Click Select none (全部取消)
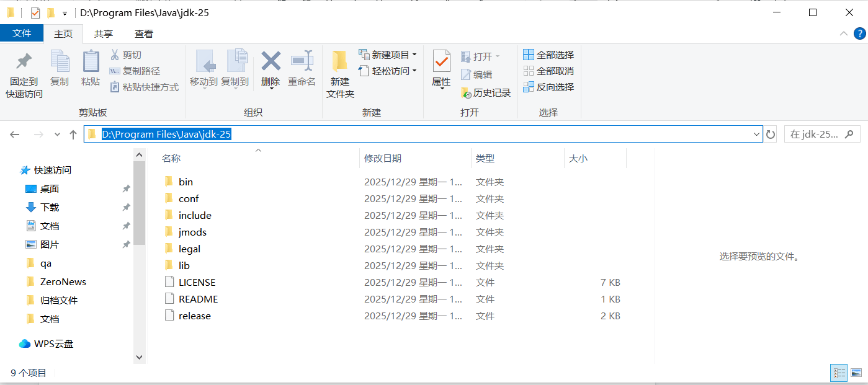868x385 pixels. point(548,71)
